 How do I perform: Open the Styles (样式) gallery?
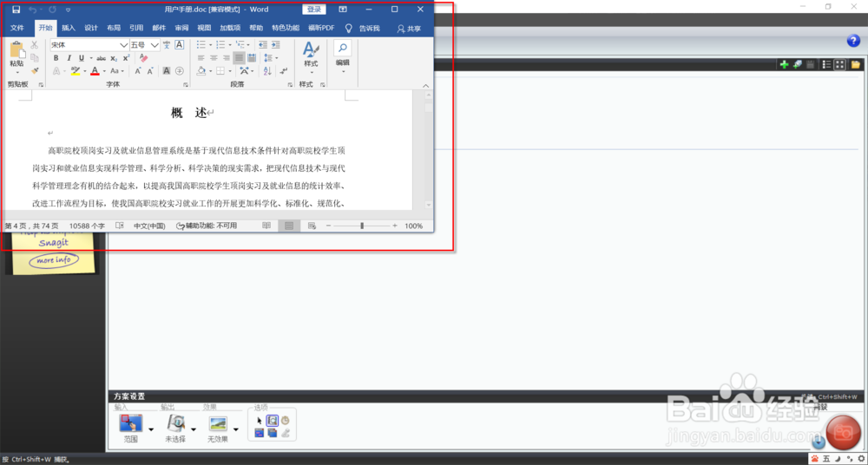pyautogui.click(x=311, y=58)
